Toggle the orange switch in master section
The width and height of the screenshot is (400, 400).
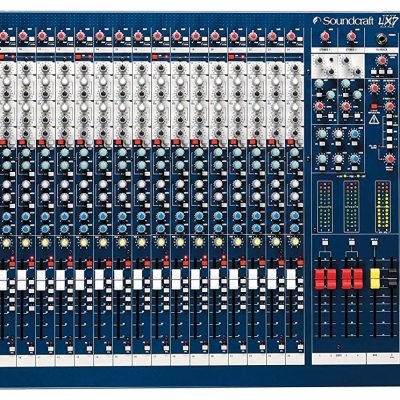coord(374,106)
